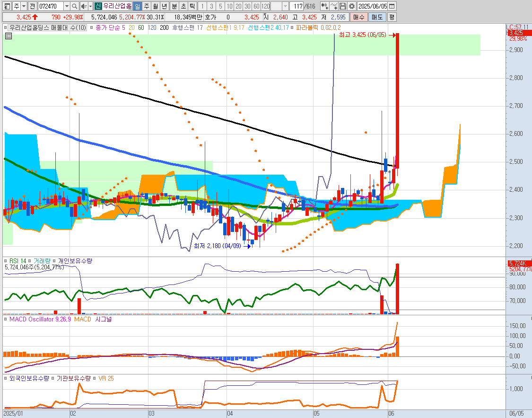Screen dimensions: 532x418
Task: Switch to 주 weekly period
Action: pyautogui.click(x=147, y=6)
